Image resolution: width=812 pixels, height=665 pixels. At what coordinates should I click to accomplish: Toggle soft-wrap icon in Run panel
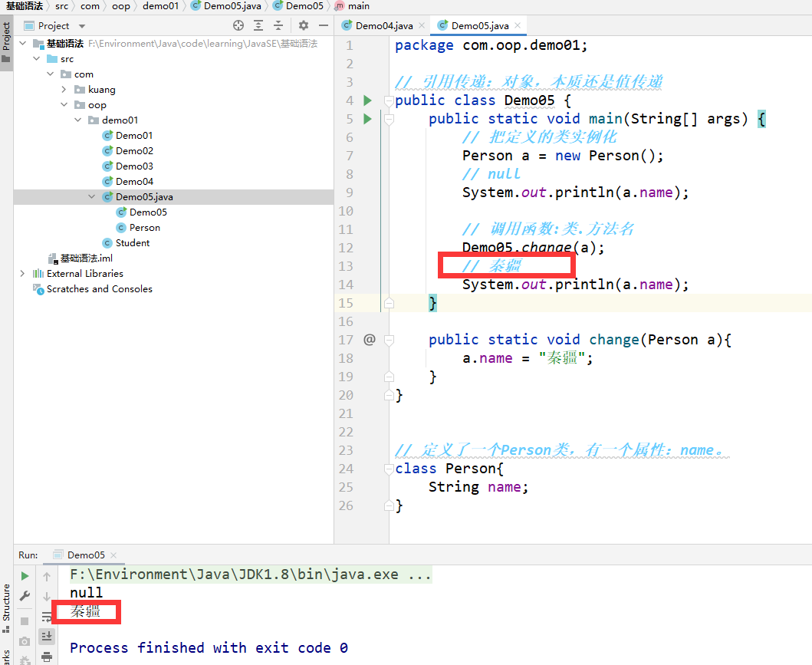[46, 617]
